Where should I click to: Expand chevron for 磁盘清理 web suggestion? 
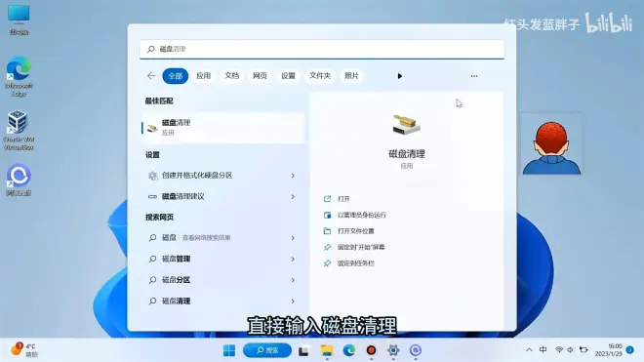[293, 301]
